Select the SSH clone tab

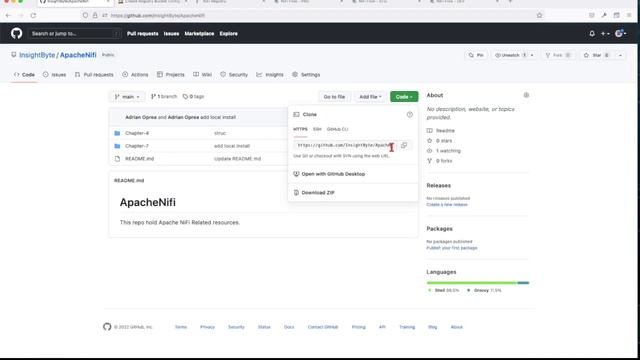point(317,129)
